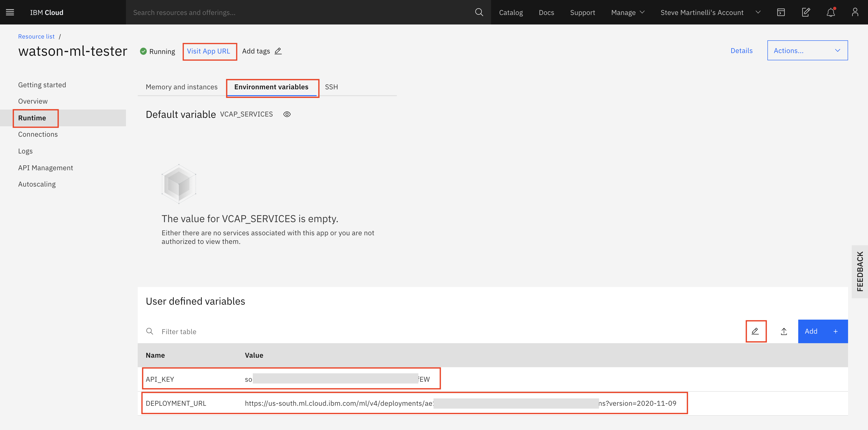Switch to Memory and instances tab
The width and height of the screenshot is (868, 430).
pos(182,87)
